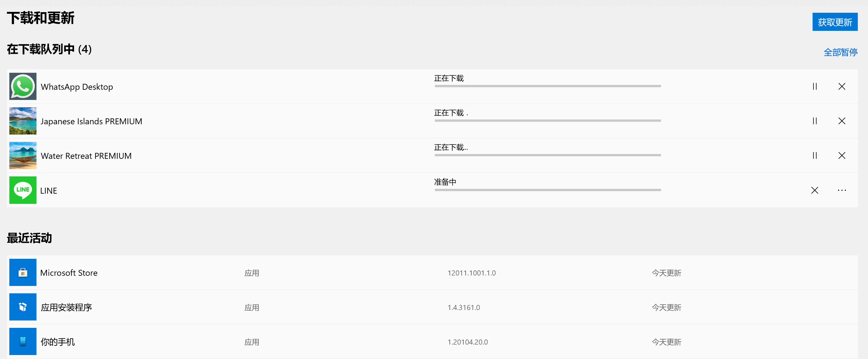Viewport: 868px width, 359px height.
Task: Pause the Water Retreat PREMIUM download
Action: (x=815, y=155)
